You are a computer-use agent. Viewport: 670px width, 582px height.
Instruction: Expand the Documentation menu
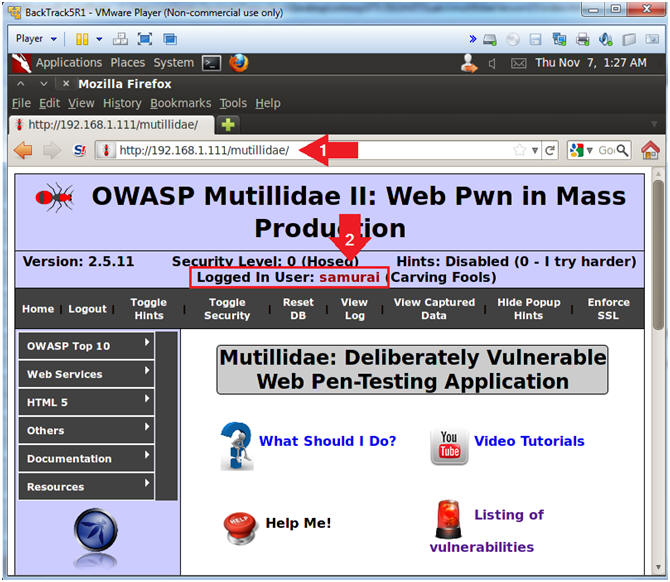86,459
